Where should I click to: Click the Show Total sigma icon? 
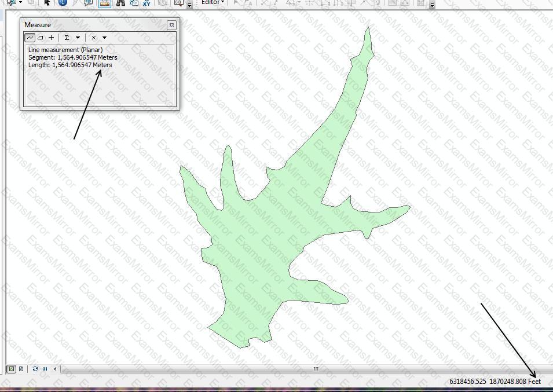pos(67,38)
